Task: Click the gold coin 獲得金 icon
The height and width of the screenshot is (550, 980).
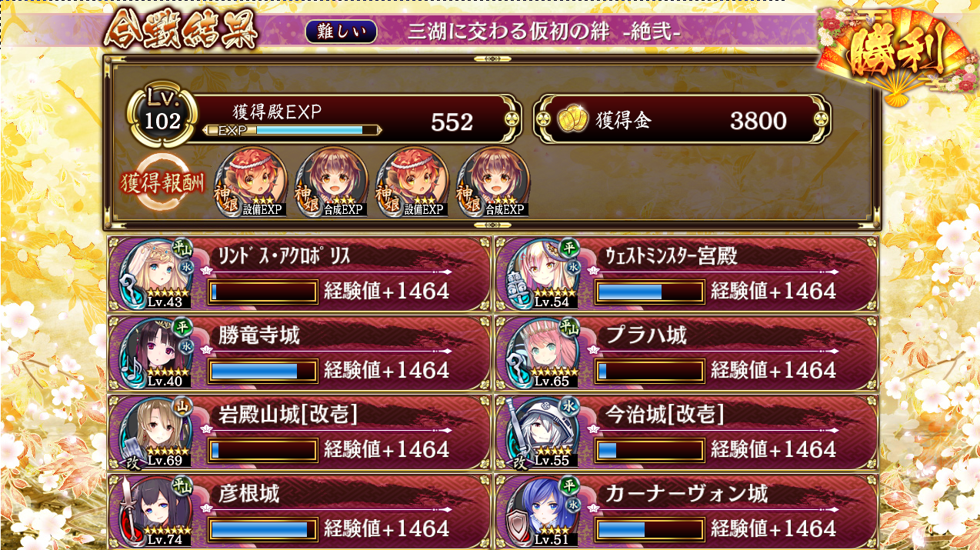Action: [572, 119]
